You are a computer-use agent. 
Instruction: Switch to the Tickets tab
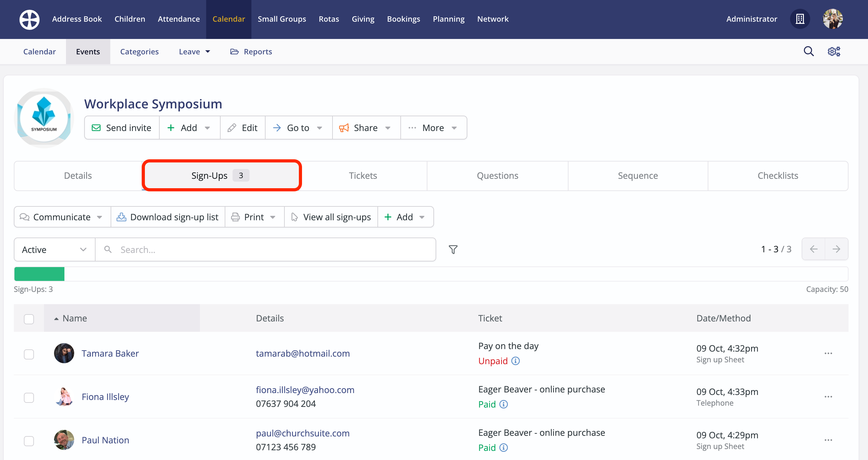(363, 176)
